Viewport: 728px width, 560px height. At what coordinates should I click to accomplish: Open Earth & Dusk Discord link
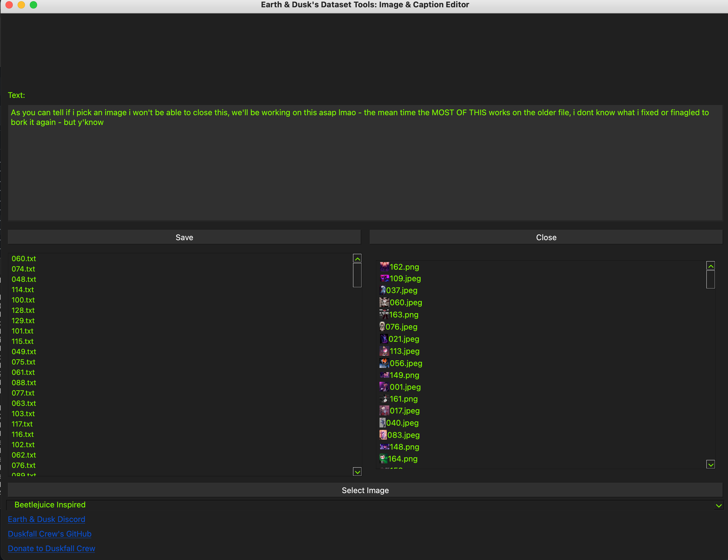46,519
